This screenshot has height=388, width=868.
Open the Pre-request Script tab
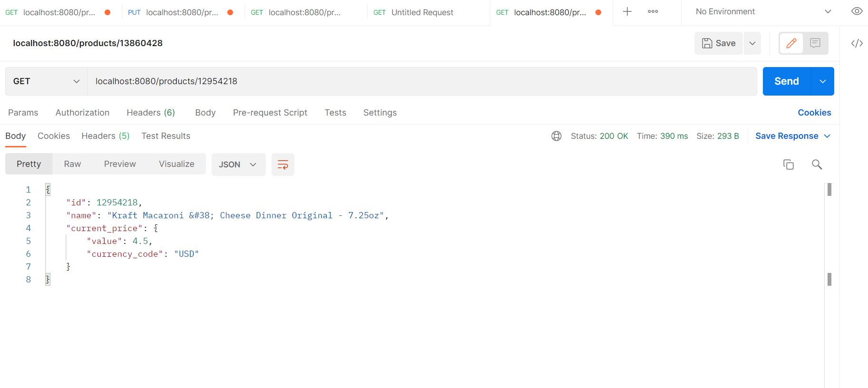point(270,113)
